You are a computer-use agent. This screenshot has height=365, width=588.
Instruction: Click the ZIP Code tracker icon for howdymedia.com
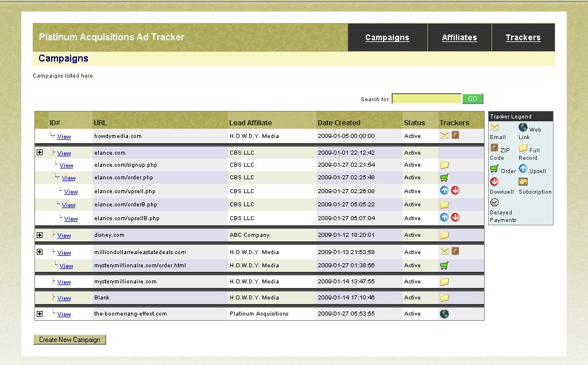[x=455, y=136]
